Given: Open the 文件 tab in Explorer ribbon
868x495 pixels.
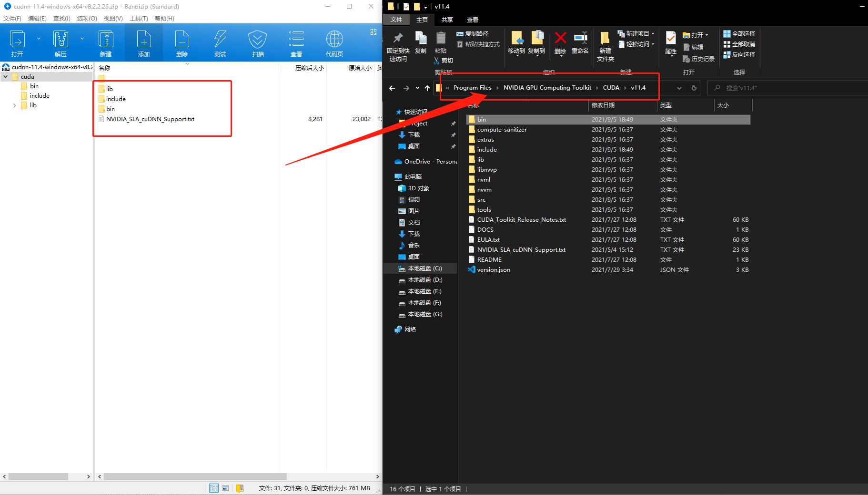Looking at the screenshot, I should point(396,20).
